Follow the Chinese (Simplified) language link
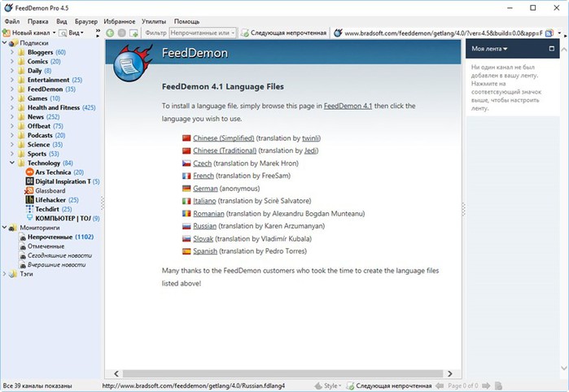The image size is (569, 392). coord(224,138)
